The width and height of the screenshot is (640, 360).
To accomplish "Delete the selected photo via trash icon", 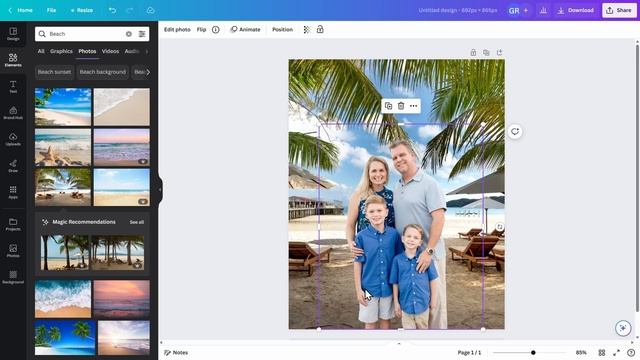I will coord(401,106).
